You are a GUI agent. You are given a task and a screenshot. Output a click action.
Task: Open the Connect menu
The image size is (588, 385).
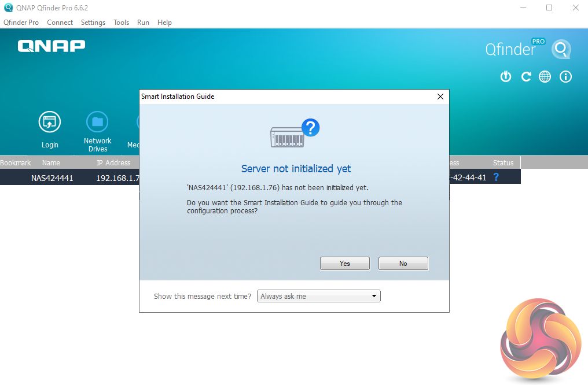(x=60, y=23)
